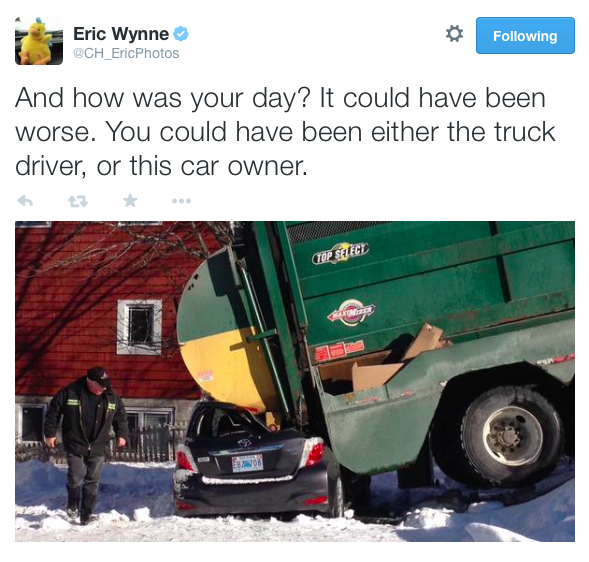Favorite the tweet with the star icon

(130, 201)
